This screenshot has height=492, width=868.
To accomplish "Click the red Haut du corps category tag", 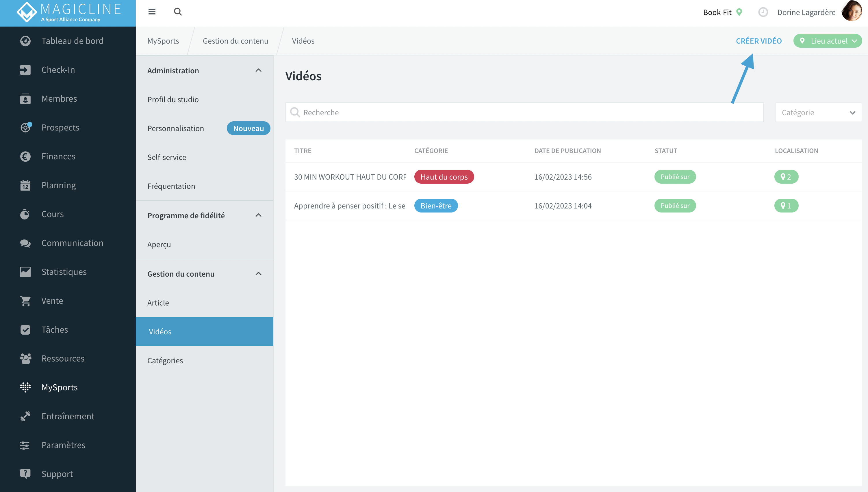I will coord(444,177).
